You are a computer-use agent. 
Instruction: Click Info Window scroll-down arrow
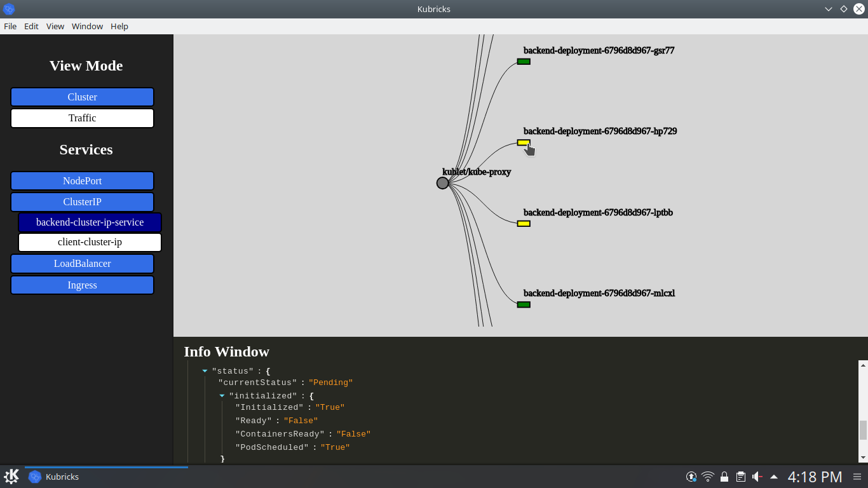pyautogui.click(x=863, y=457)
